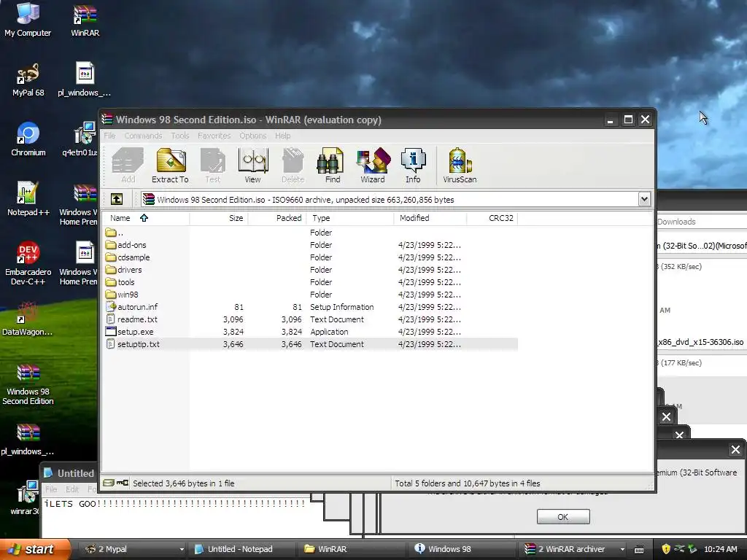Click the grayed Delete toolbar icon

(x=293, y=166)
